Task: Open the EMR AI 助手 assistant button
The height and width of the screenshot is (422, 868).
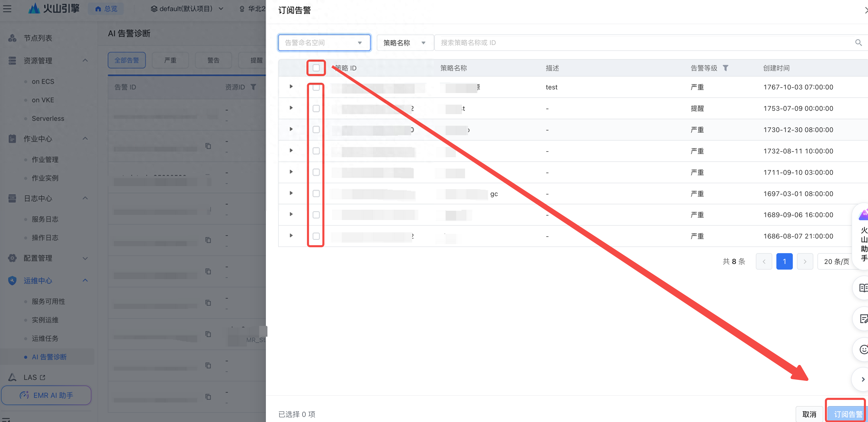Action: 46,395
